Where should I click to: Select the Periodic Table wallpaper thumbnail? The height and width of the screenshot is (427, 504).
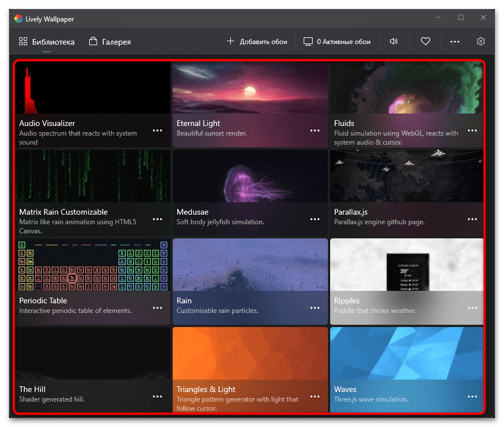93,265
